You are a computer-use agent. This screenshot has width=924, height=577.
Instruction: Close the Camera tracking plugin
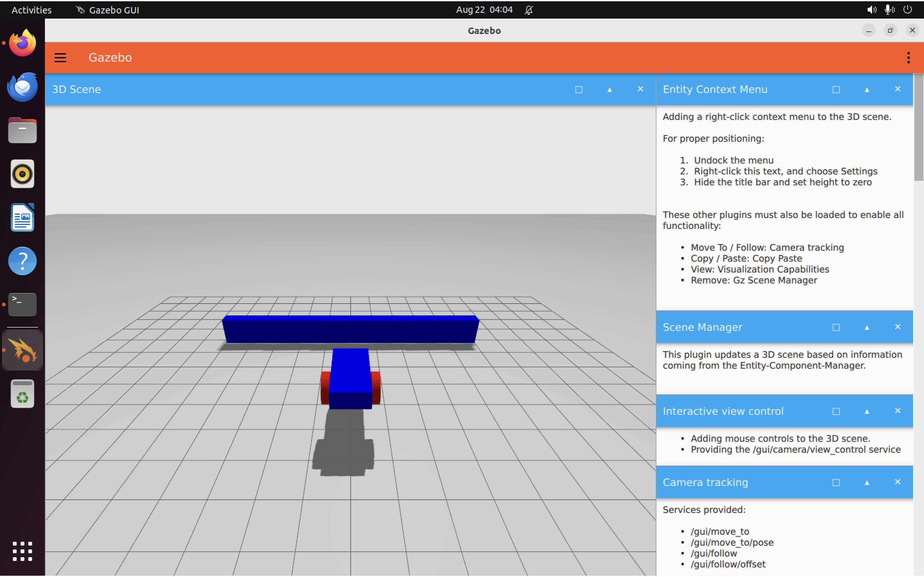pyautogui.click(x=897, y=482)
